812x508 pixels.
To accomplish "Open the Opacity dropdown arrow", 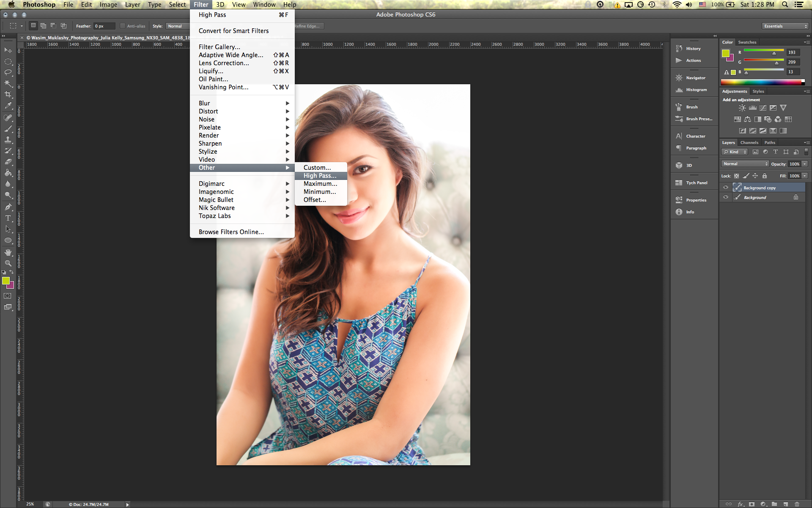I will [805, 164].
